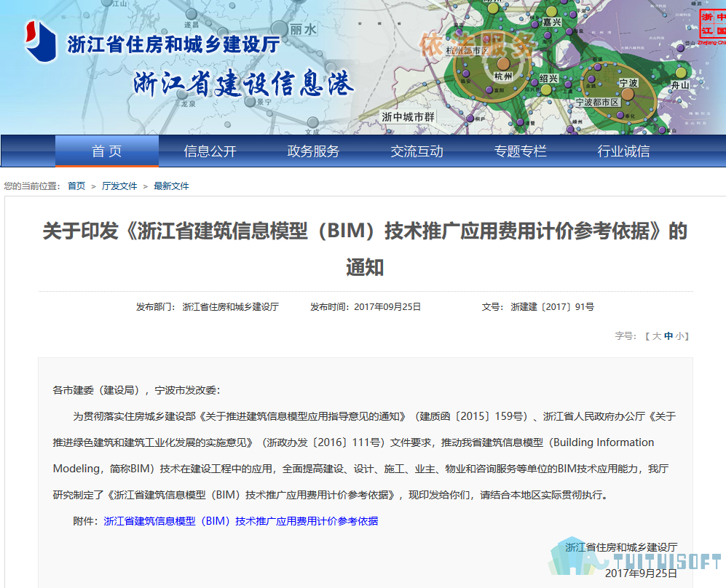Follow the 最新文件 breadcrumb link
This screenshot has height=588, width=726.
click(x=171, y=186)
